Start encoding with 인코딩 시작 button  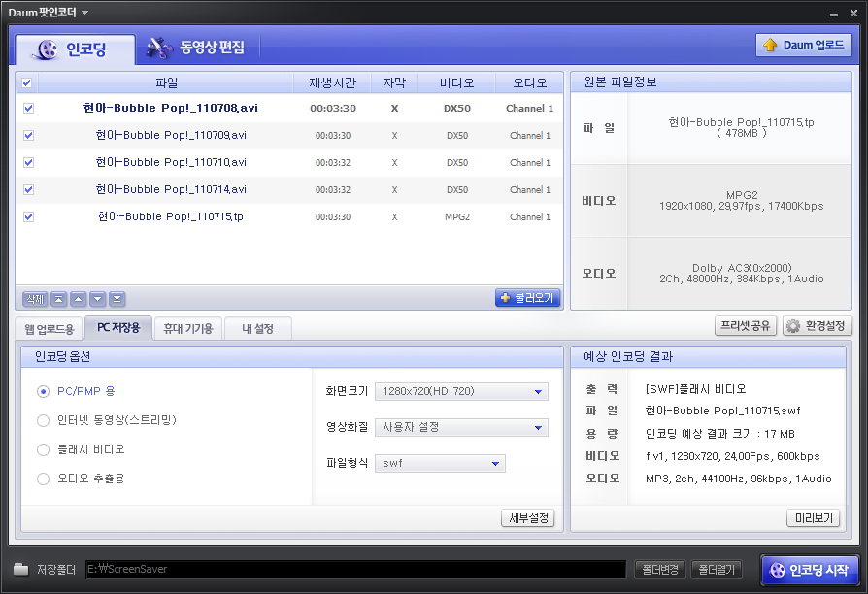(810, 570)
